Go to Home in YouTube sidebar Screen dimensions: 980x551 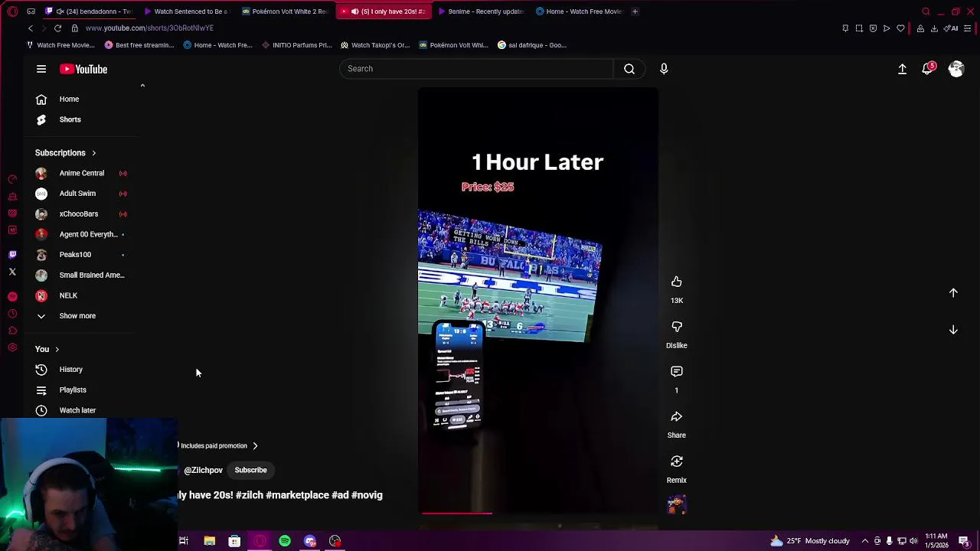(x=69, y=99)
